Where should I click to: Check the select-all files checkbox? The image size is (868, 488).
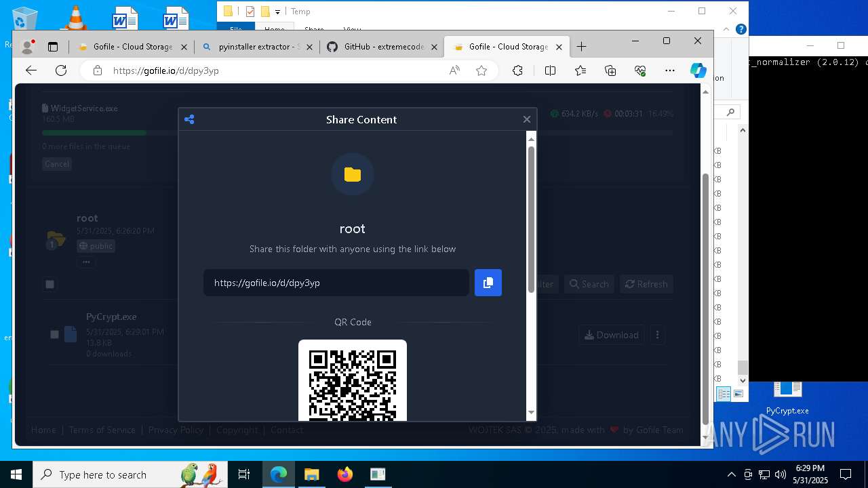(x=50, y=284)
